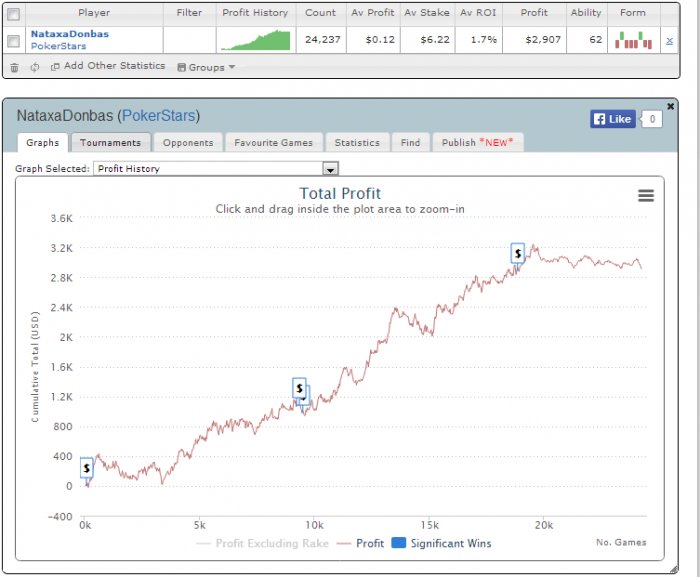Sort by the Av Profit column header
This screenshot has width=700, height=577.
(373, 13)
